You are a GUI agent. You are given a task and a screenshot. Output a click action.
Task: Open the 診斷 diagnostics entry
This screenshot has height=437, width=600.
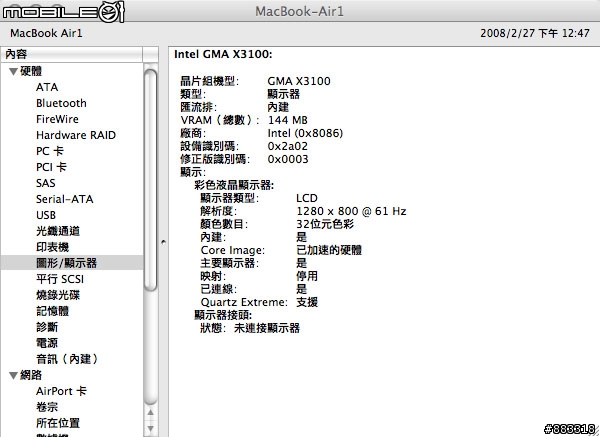click(47, 327)
